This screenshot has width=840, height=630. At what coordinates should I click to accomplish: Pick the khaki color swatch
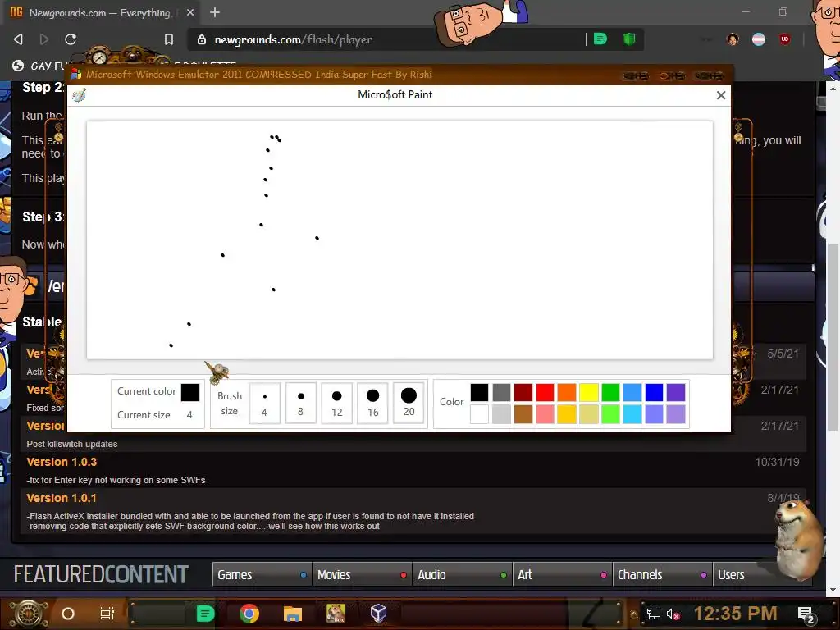(x=589, y=414)
